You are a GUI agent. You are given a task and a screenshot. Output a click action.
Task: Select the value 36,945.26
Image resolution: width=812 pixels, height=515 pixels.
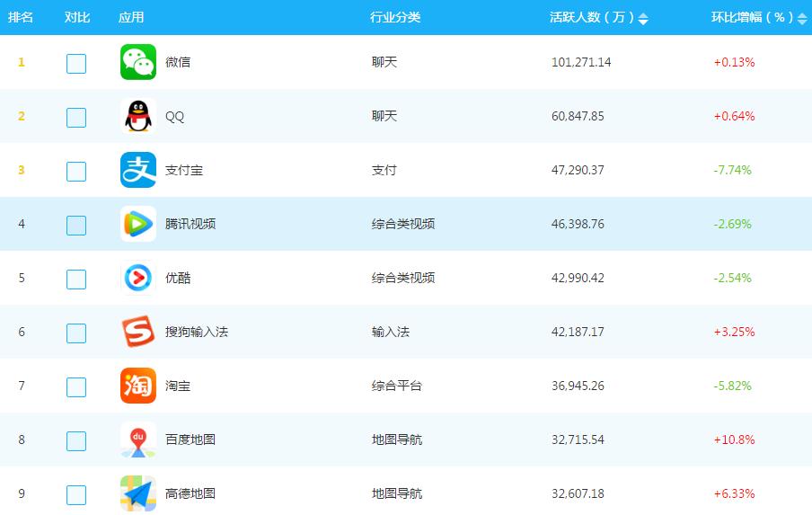coord(578,386)
